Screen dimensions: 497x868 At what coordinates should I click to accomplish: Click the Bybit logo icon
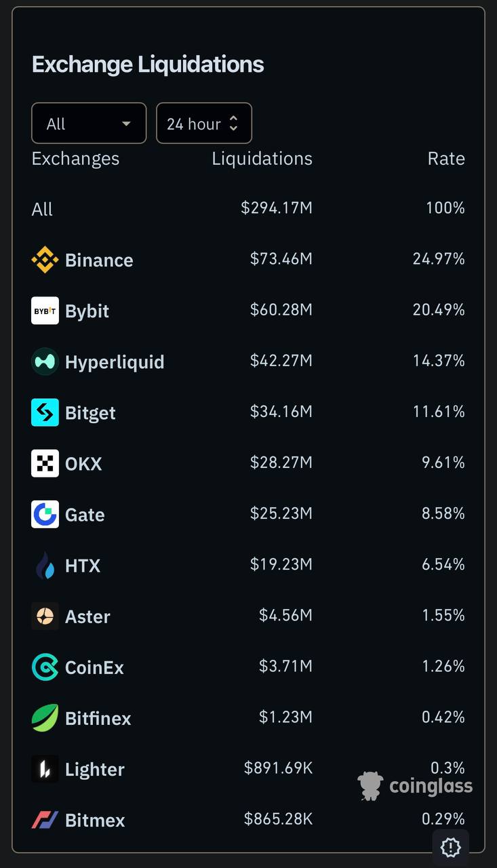45,311
